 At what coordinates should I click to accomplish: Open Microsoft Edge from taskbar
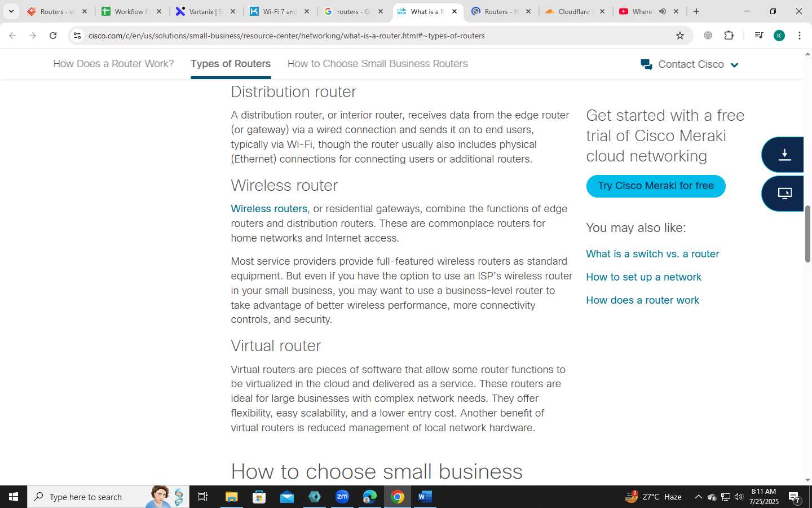(x=370, y=497)
